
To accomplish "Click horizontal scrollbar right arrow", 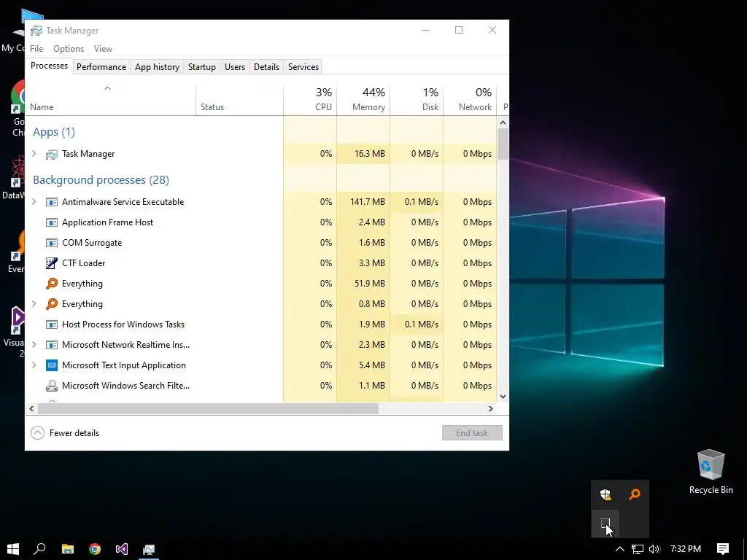I will click(x=491, y=408).
